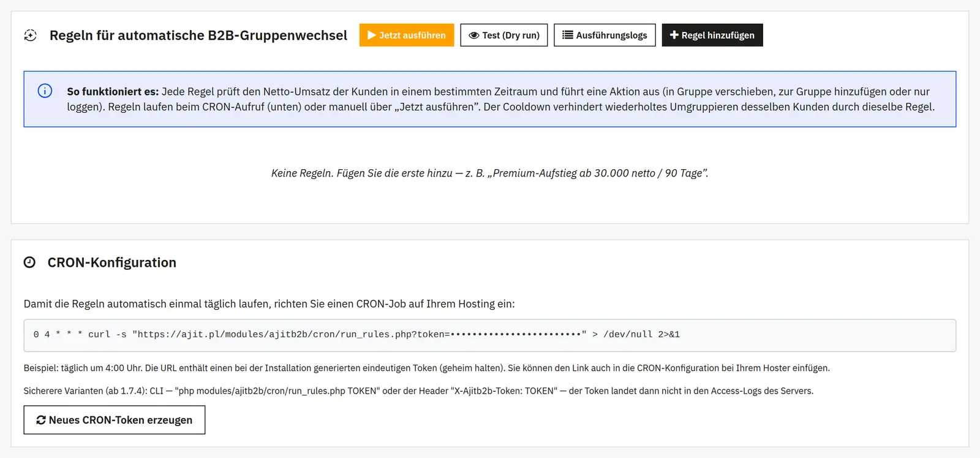Image resolution: width=980 pixels, height=458 pixels.
Task: Select the CRON-Konfiguration heading
Action: 112,262
